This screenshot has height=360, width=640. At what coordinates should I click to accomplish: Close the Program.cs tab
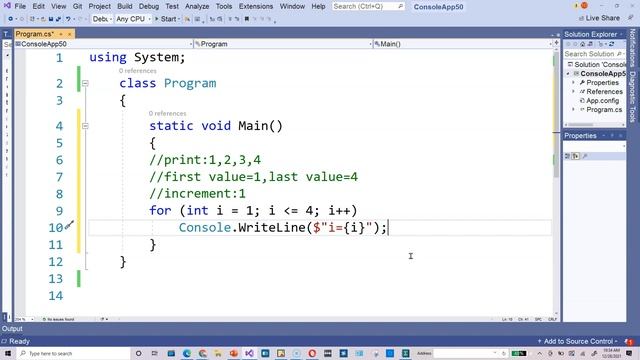click(x=69, y=34)
